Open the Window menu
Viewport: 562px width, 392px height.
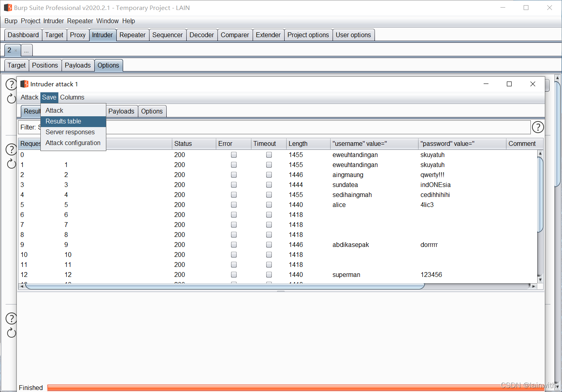point(108,21)
